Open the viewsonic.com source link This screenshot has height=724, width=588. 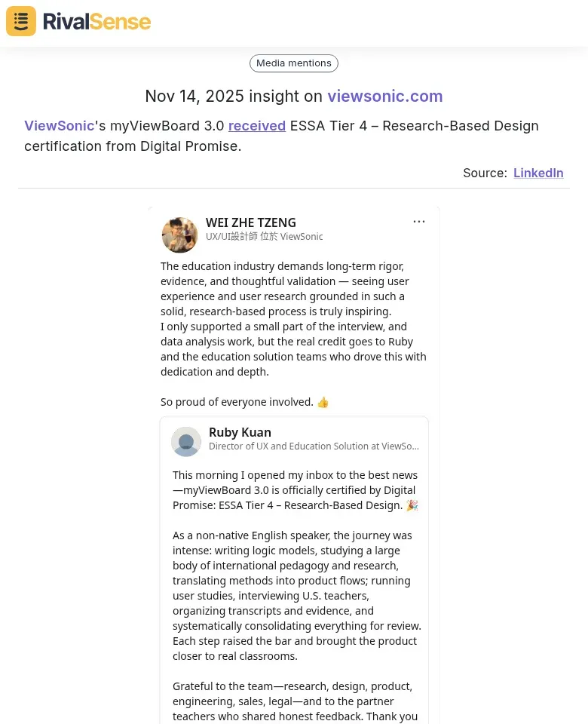tap(385, 97)
